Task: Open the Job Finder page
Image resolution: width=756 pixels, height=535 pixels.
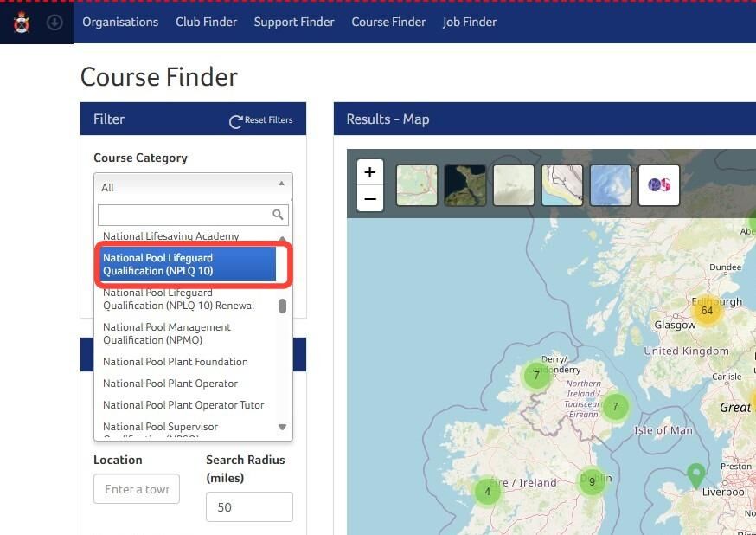Action: click(470, 23)
